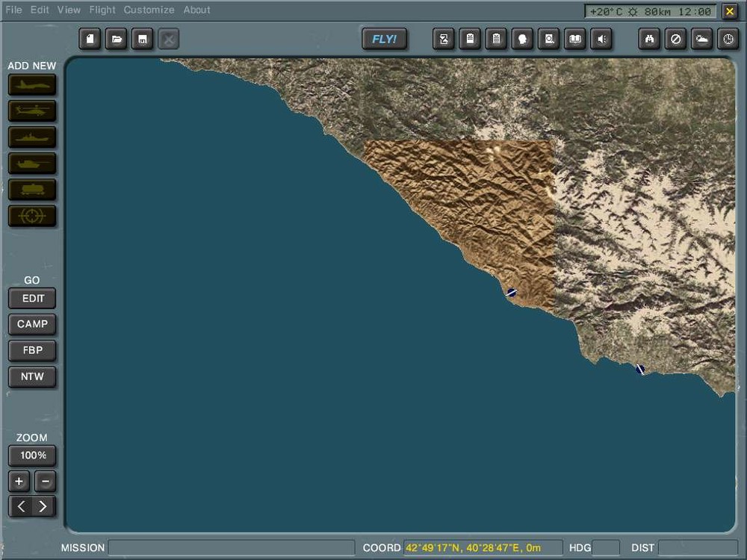This screenshot has width=747, height=560.
Task: Save the mission with the floppy disk icon
Action: 143,39
